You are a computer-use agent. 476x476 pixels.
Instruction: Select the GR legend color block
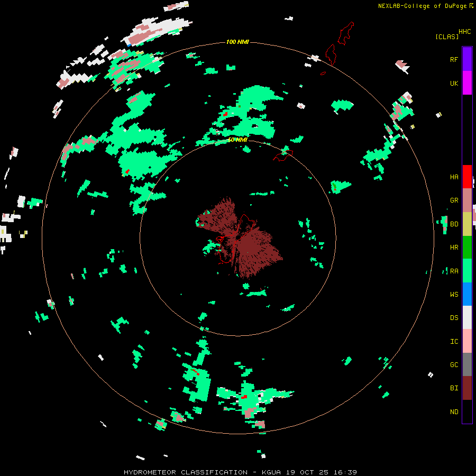coord(467,200)
